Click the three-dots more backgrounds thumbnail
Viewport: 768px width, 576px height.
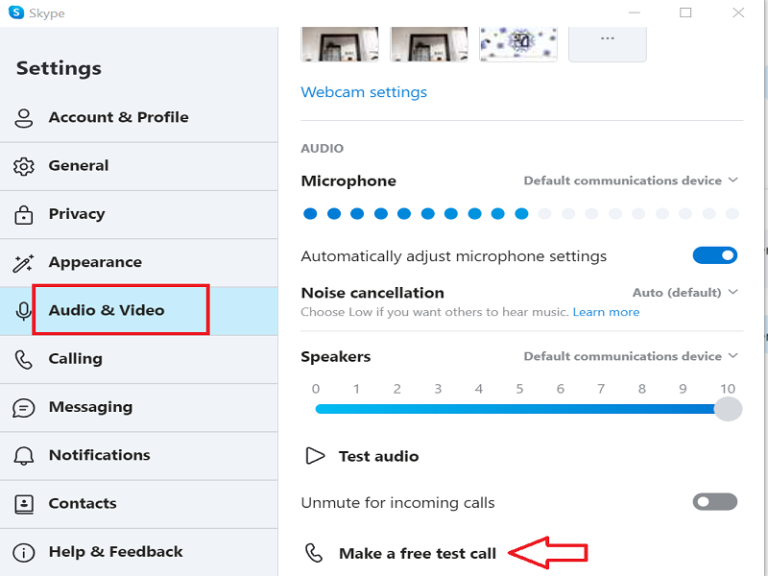tap(607, 38)
